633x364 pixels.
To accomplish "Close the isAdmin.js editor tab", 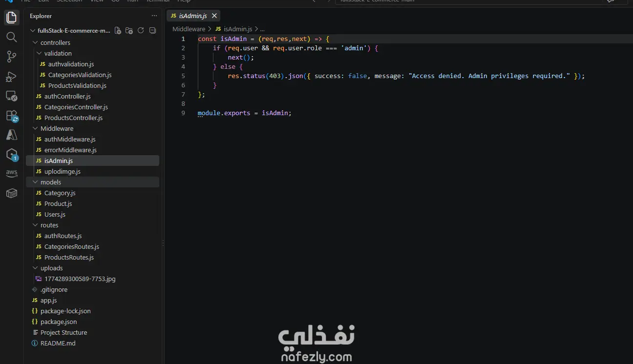I will (x=213, y=16).
